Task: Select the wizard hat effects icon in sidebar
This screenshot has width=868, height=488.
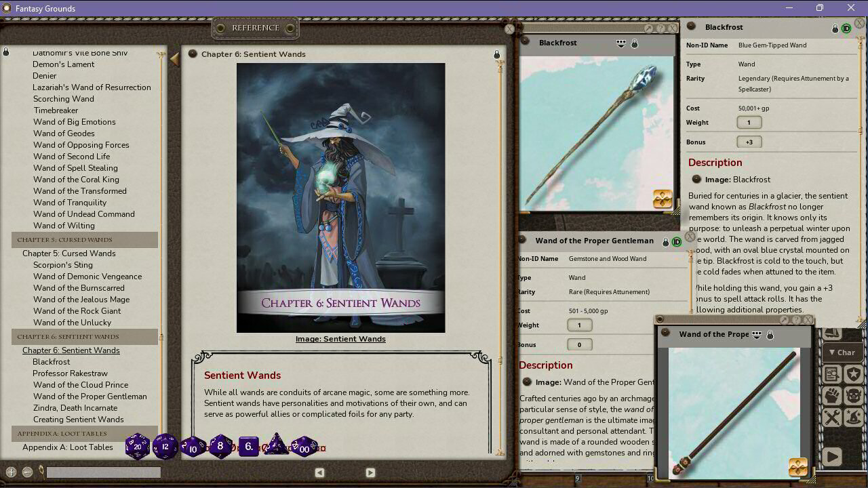Action: click(x=852, y=416)
